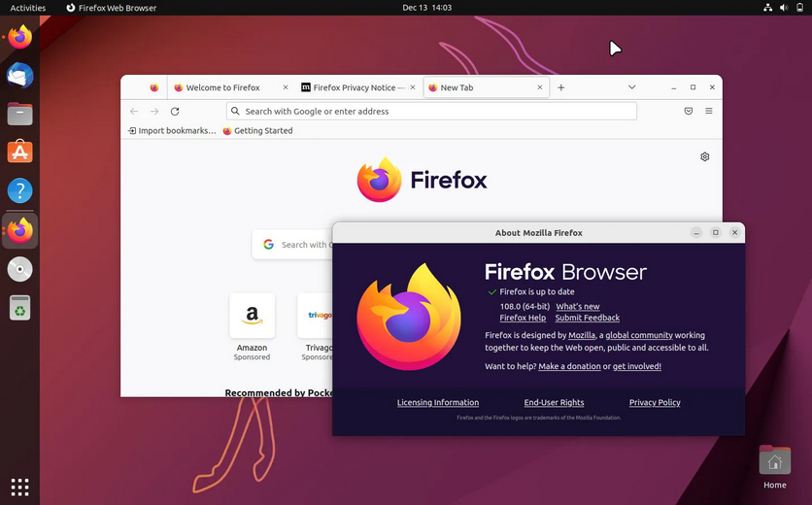Go forward with the forward arrow
Viewport: 812px width, 505px height.
point(154,112)
